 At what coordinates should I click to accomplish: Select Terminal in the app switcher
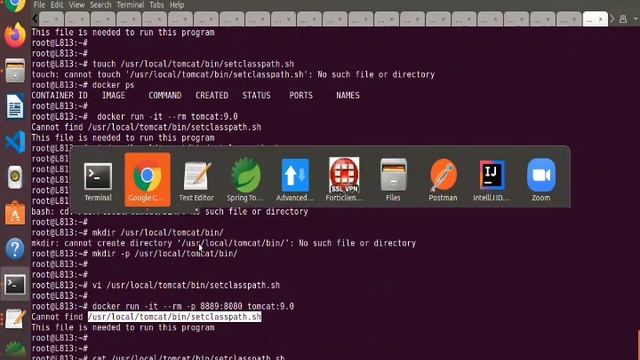98,180
